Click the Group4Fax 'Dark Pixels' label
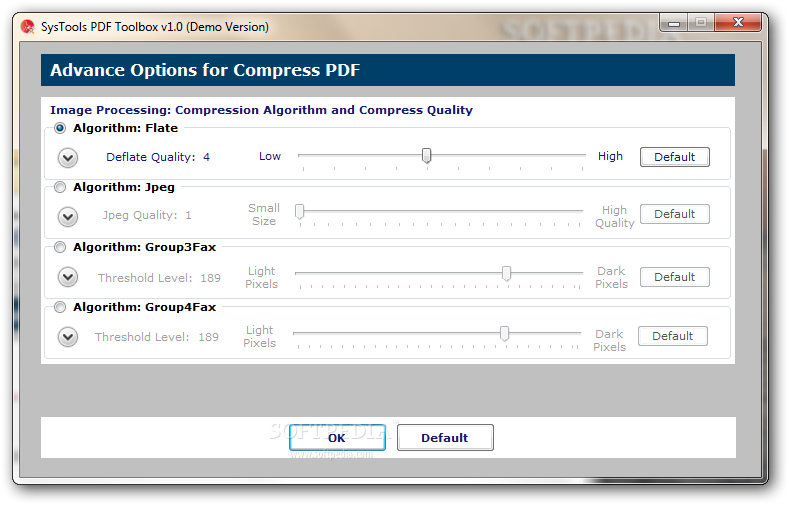Image resolution: width=789 pixels, height=505 pixels. pos(609,341)
